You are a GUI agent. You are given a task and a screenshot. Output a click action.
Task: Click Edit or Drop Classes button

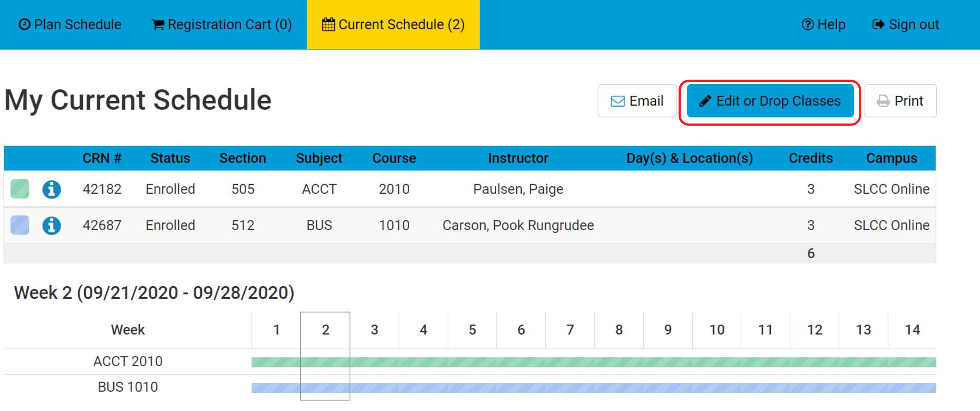click(770, 101)
